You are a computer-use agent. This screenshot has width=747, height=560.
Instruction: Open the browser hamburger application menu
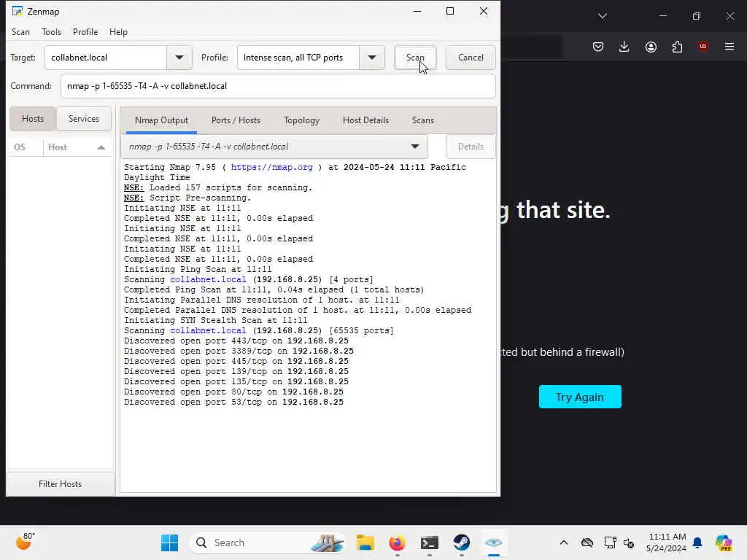[x=729, y=47]
